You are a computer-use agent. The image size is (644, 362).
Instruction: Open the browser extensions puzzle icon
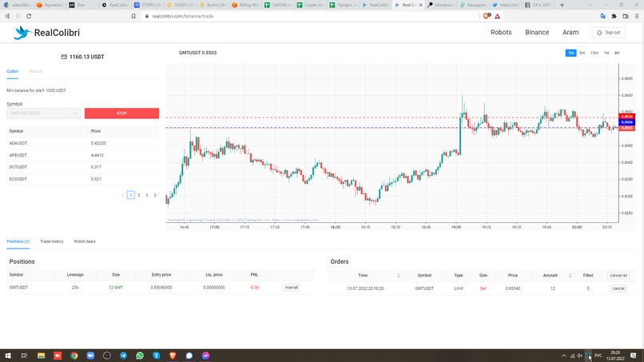[x=614, y=16]
